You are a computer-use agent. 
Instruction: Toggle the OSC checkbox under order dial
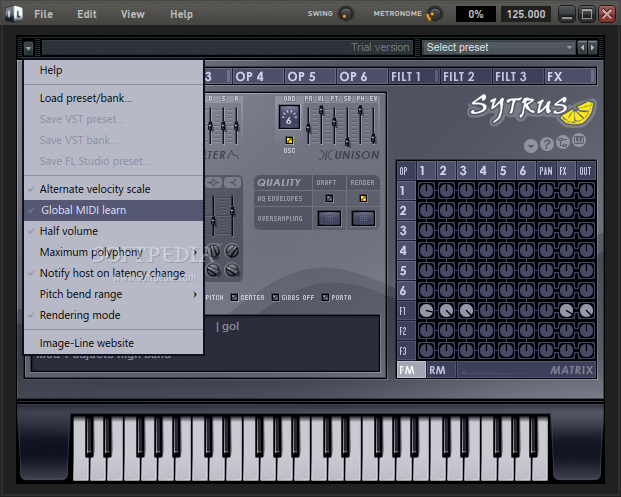click(x=290, y=141)
